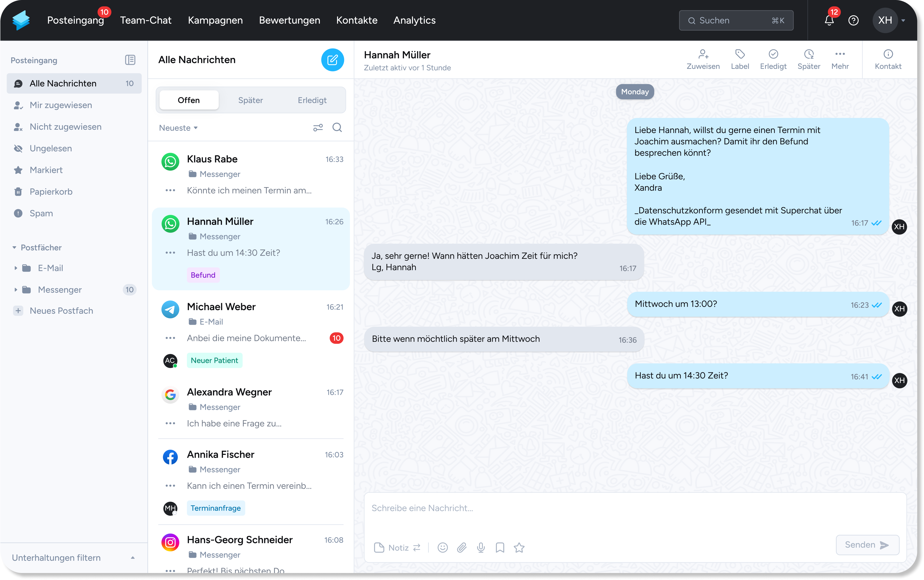Open the conversation list filter settings

pos(318,128)
